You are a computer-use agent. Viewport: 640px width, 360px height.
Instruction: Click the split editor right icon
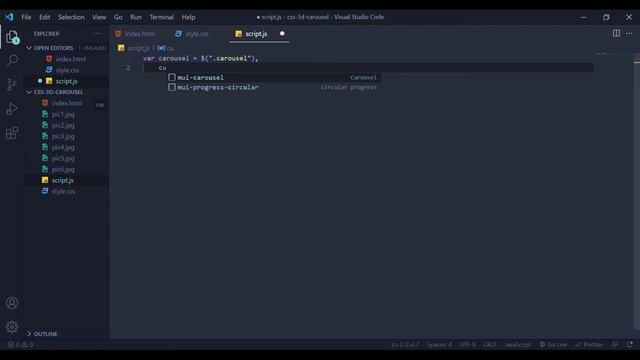point(616,33)
